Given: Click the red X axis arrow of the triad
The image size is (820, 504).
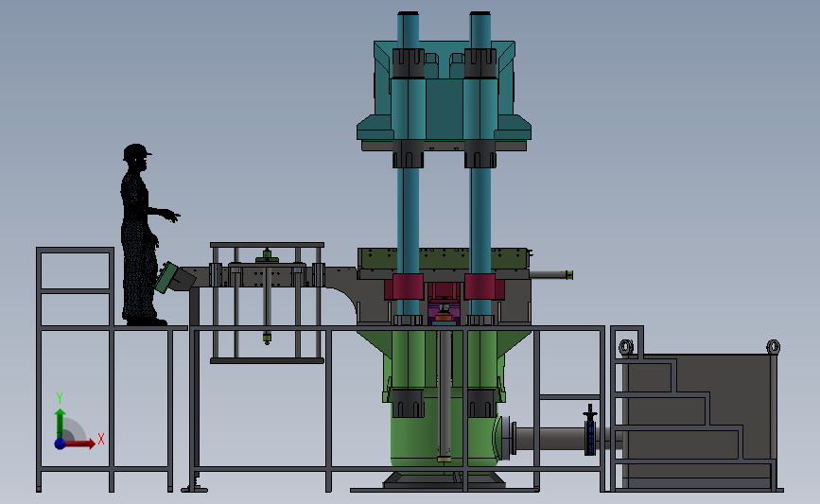Looking at the screenshot, I should click(79, 443).
